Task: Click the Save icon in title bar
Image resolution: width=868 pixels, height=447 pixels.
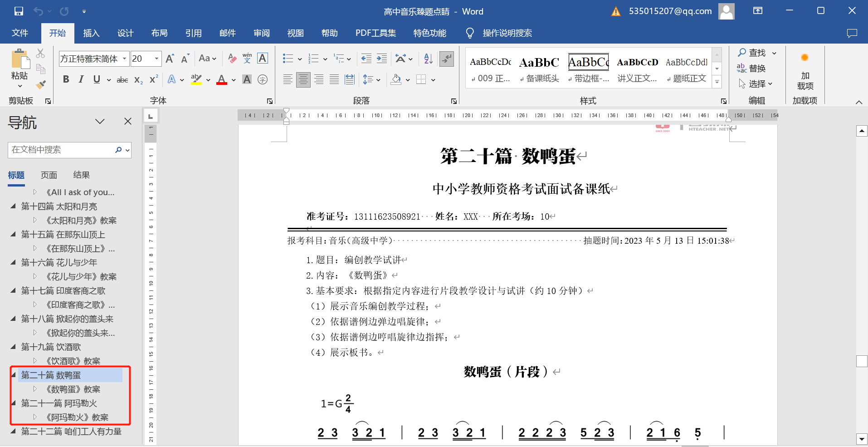Action: tap(19, 11)
